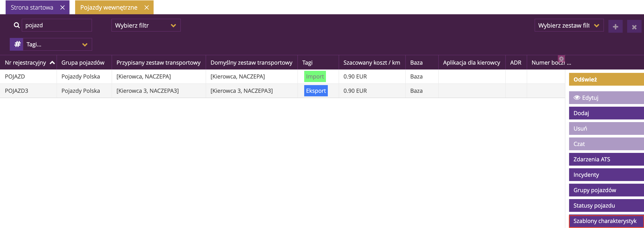The height and width of the screenshot is (228, 644).
Task: Close the Strona startowa tab
Action: [x=63, y=8]
